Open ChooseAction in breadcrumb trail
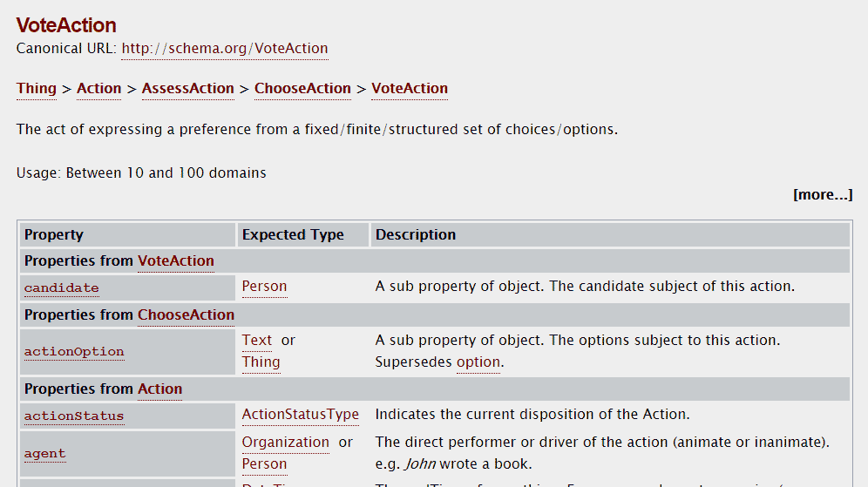The height and width of the screenshot is (487, 868). (302, 89)
